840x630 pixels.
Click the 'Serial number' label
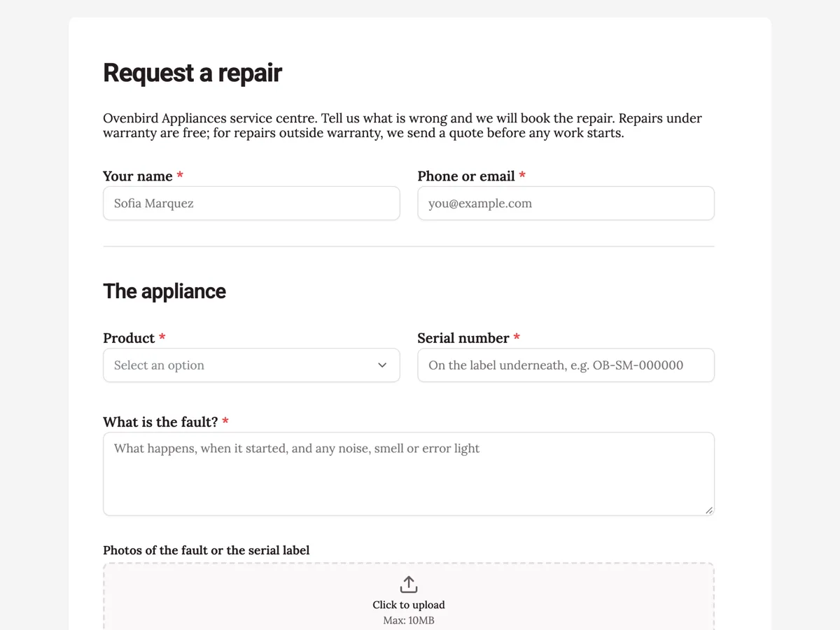463,338
